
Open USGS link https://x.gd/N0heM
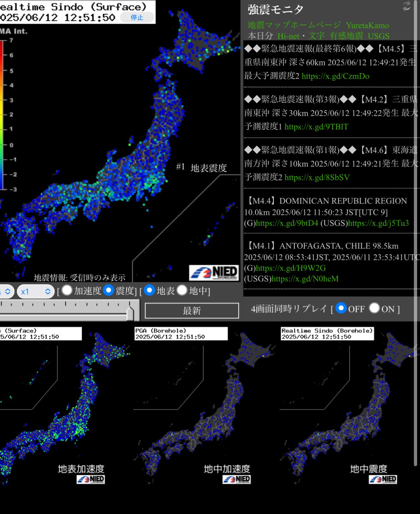tap(305, 279)
